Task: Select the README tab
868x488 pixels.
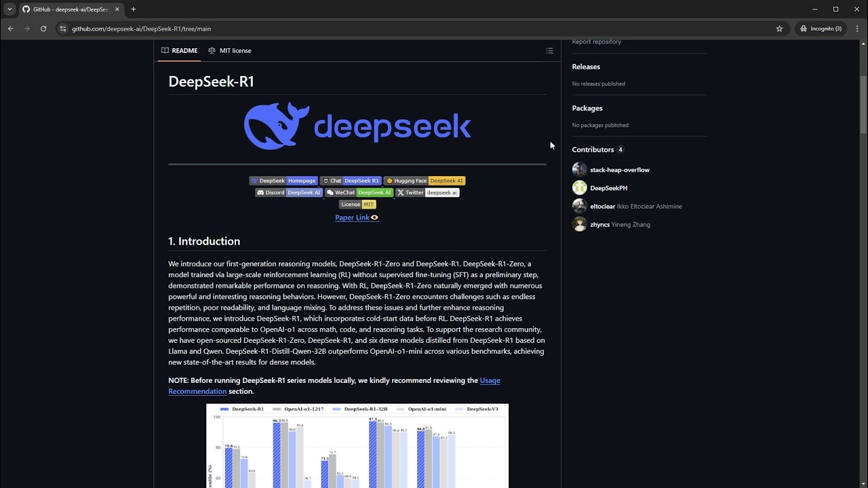Action: pos(179,50)
